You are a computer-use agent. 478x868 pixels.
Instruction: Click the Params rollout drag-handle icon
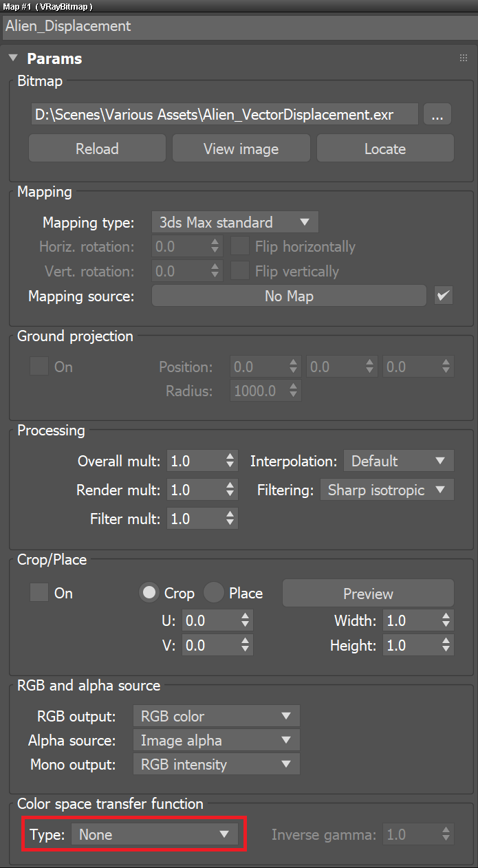(x=463, y=58)
